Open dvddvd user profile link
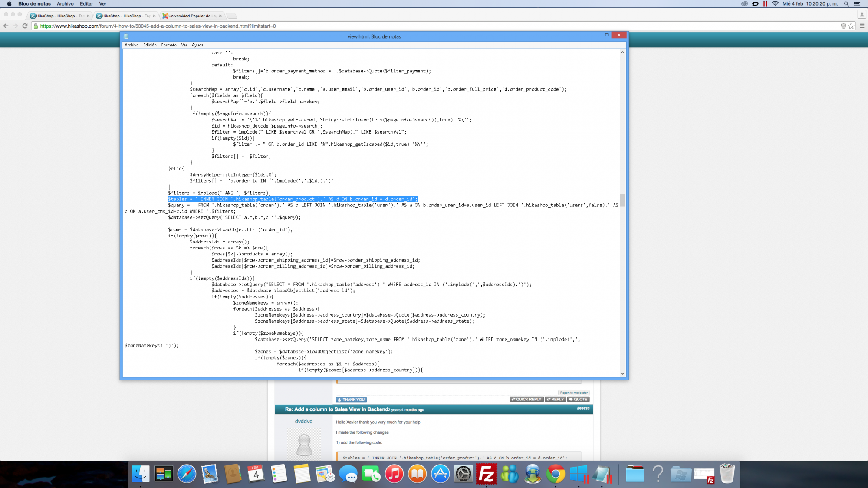Screen dimensions: 868x488 (x=303, y=421)
